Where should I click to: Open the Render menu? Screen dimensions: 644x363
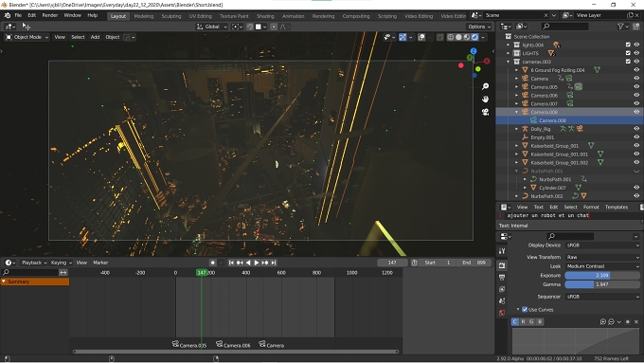pos(50,15)
